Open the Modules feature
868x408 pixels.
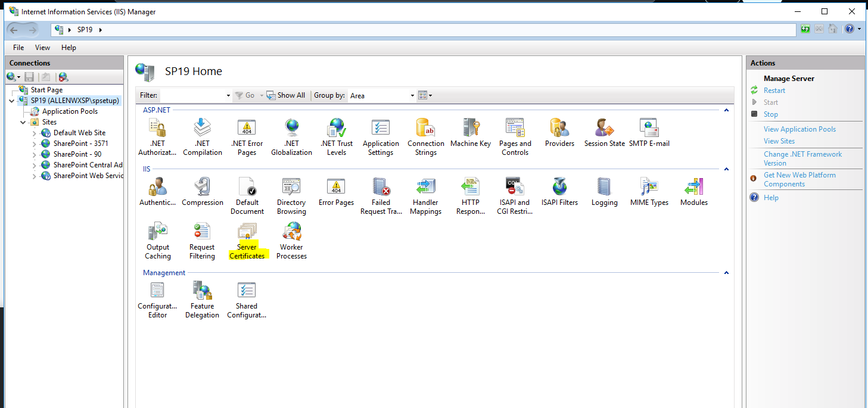pyautogui.click(x=694, y=192)
